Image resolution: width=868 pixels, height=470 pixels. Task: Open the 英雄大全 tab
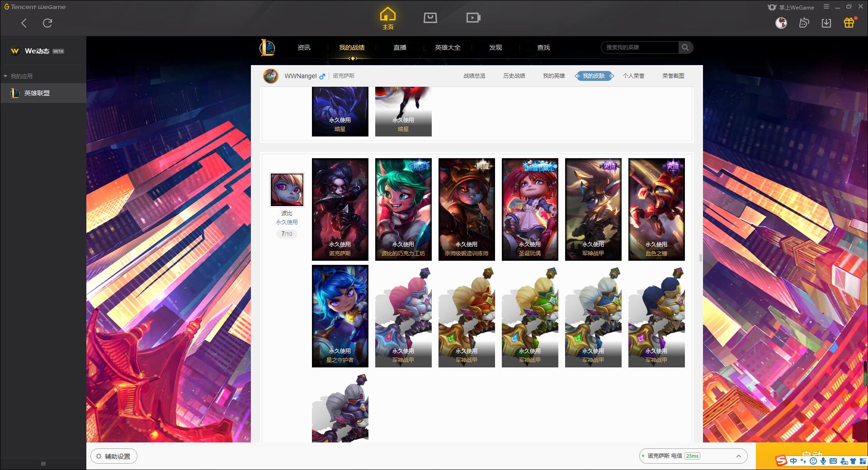tap(448, 47)
